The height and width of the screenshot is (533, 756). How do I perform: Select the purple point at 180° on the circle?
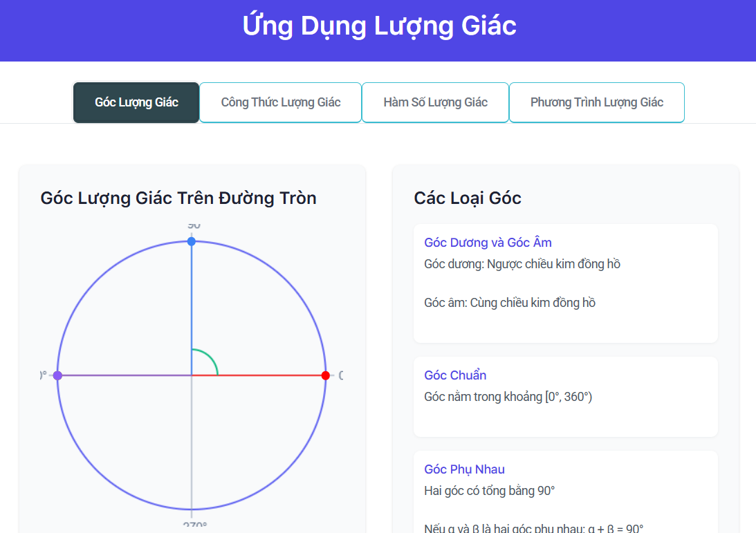[57, 375]
